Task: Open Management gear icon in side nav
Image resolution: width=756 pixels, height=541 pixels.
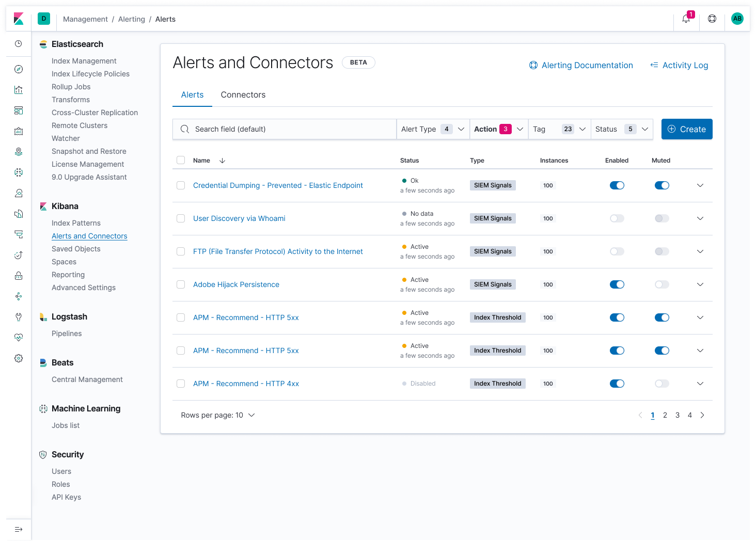Action: [19, 358]
